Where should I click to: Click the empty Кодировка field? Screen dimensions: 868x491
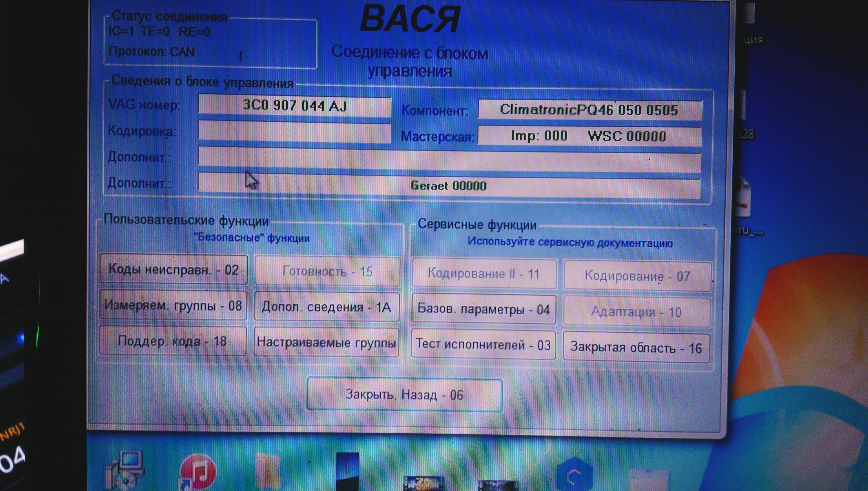294,132
